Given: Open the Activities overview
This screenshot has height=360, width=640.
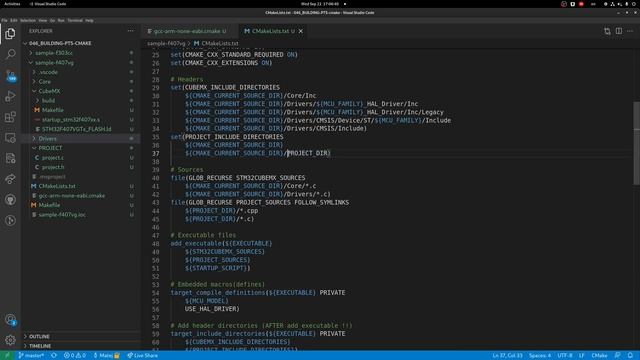Looking at the screenshot, I should 12,4.
